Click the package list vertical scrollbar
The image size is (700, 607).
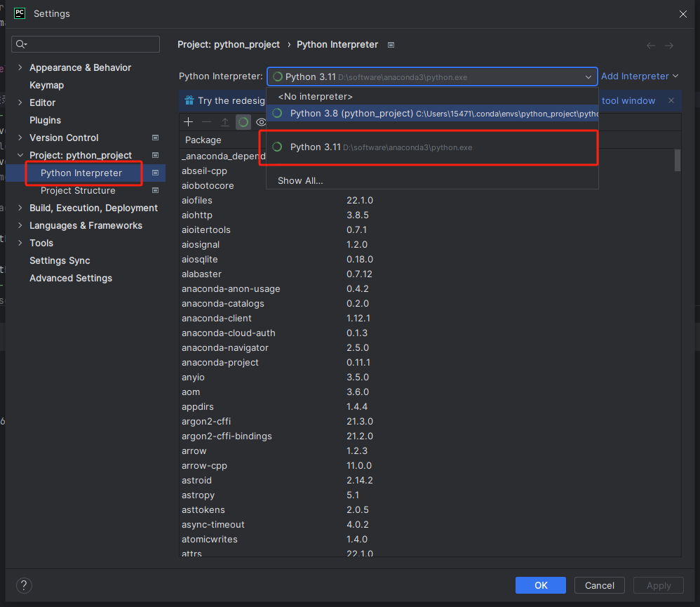point(677,160)
